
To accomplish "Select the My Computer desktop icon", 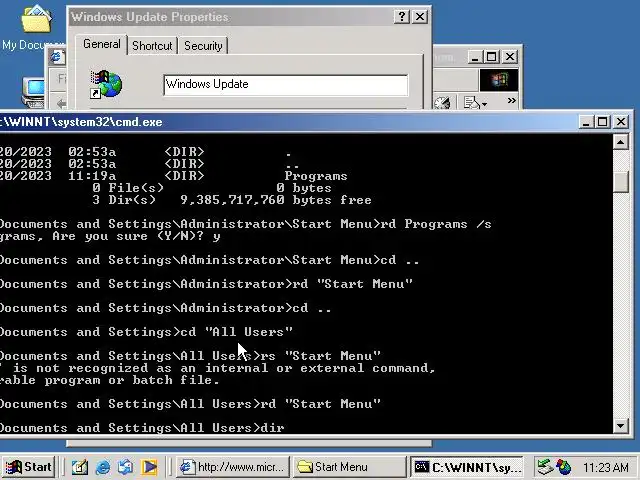I will pos(33,93).
